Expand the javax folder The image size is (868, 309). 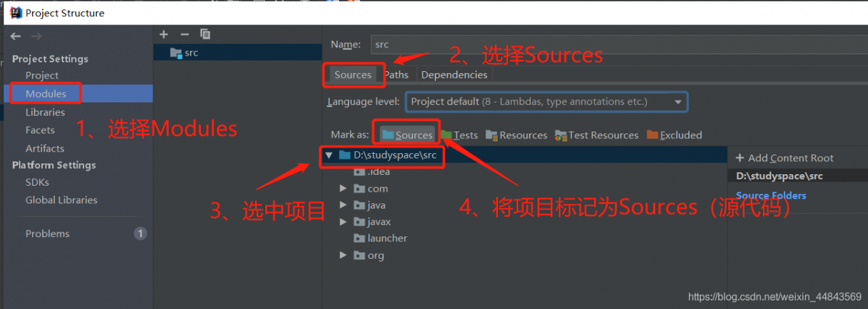click(343, 222)
